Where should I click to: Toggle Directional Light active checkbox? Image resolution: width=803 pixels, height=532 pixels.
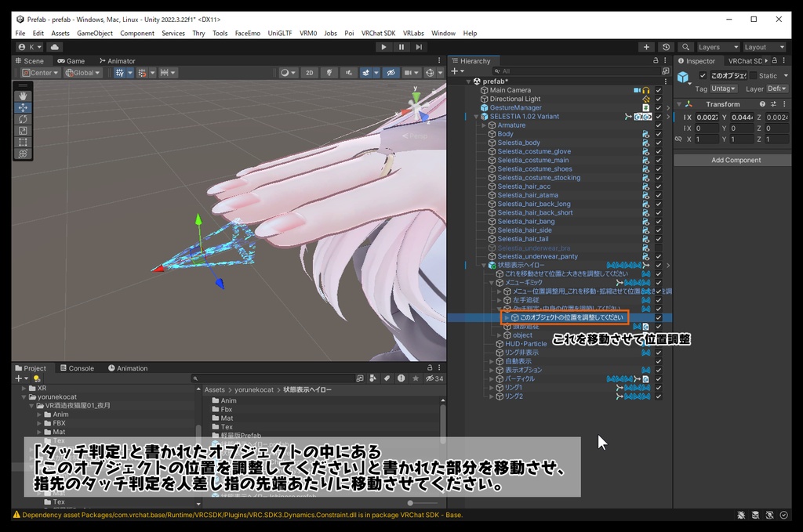[x=659, y=99]
